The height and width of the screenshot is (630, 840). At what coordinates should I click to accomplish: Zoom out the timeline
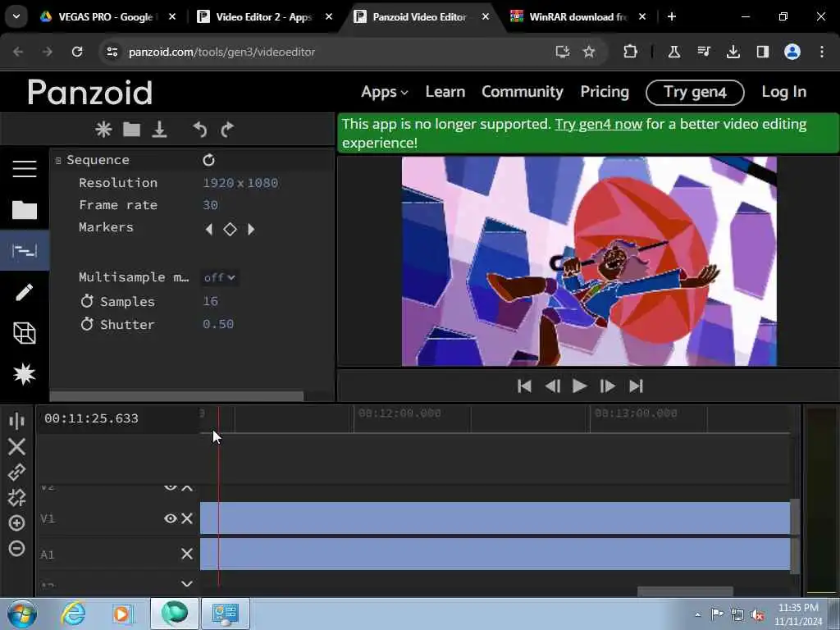(16, 549)
